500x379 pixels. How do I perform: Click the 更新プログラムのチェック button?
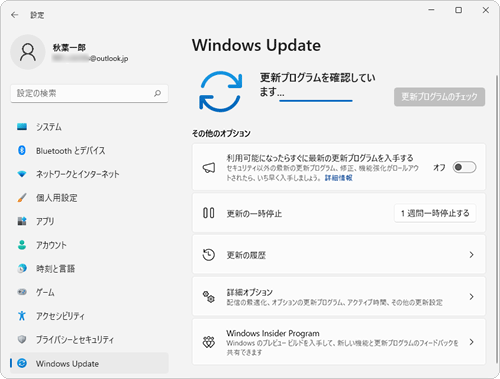click(439, 97)
